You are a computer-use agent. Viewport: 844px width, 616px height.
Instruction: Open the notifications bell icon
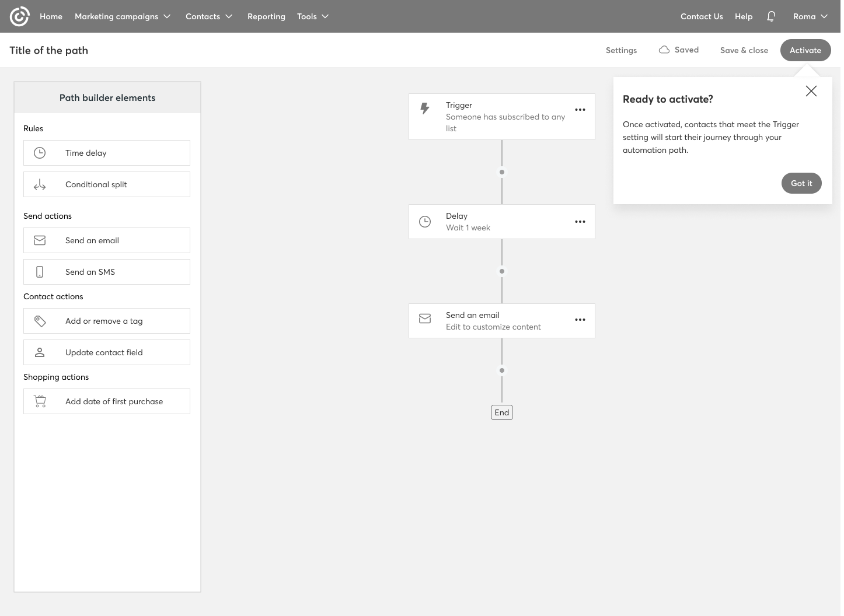click(x=771, y=16)
